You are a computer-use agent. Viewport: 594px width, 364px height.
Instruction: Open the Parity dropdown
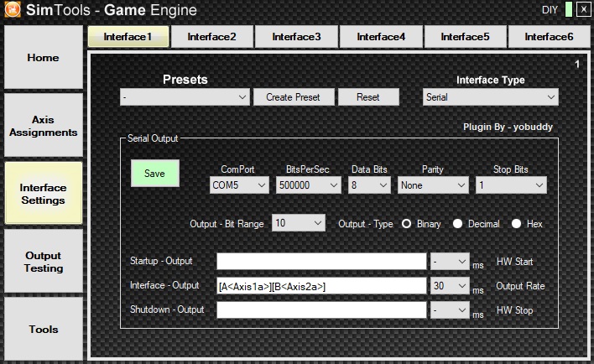[x=433, y=185]
